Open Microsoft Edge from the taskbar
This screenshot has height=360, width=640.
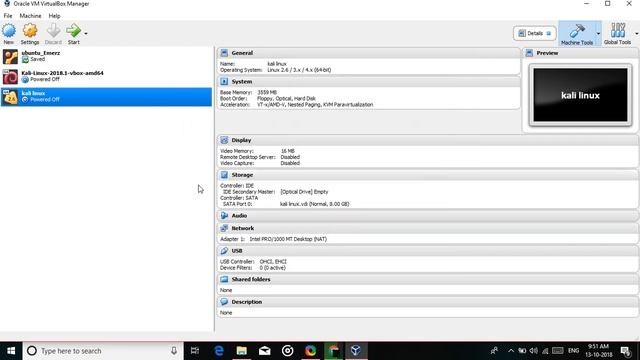[219, 351]
